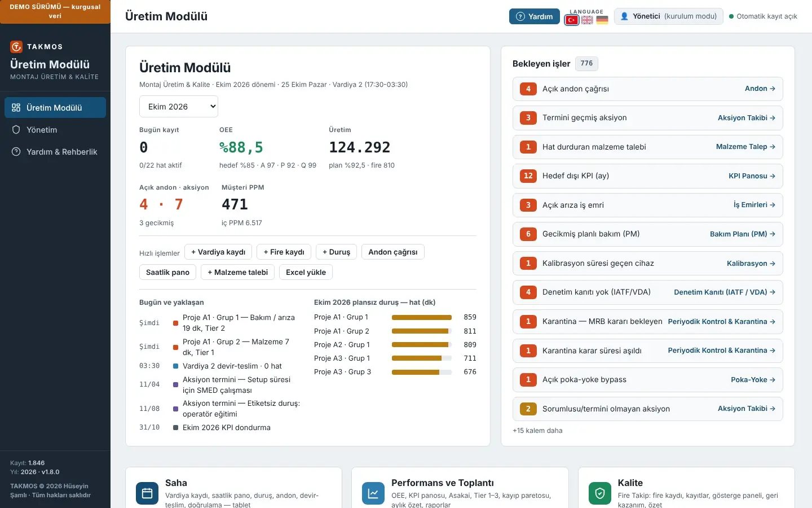
Task: Click the OEE value %88,5
Action: [x=241, y=147]
